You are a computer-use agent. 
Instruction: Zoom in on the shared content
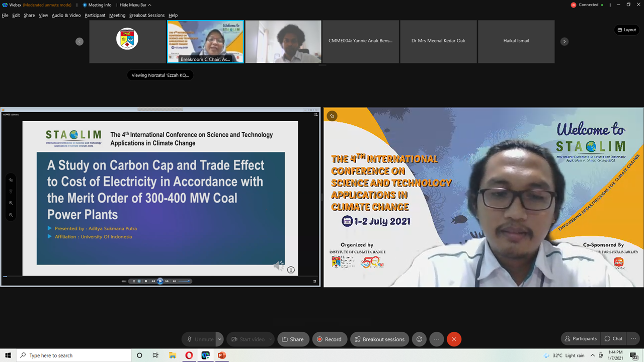coord(11,203)
